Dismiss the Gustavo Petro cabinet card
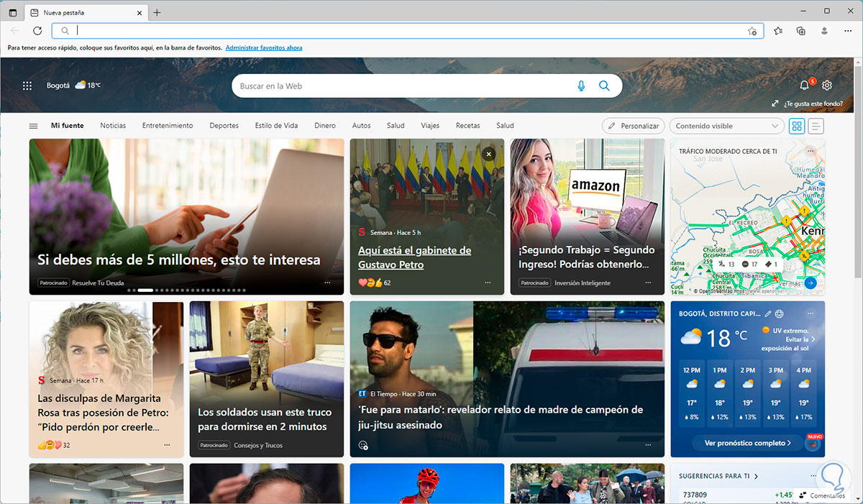Image resolution: width=863 pixels, height=504 pixels. click(489, 154)
